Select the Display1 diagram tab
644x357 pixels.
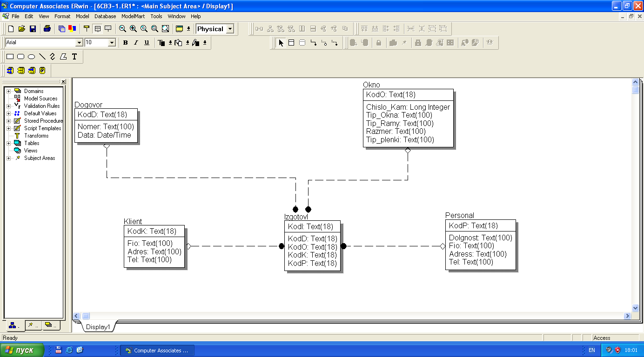point(98,327)
